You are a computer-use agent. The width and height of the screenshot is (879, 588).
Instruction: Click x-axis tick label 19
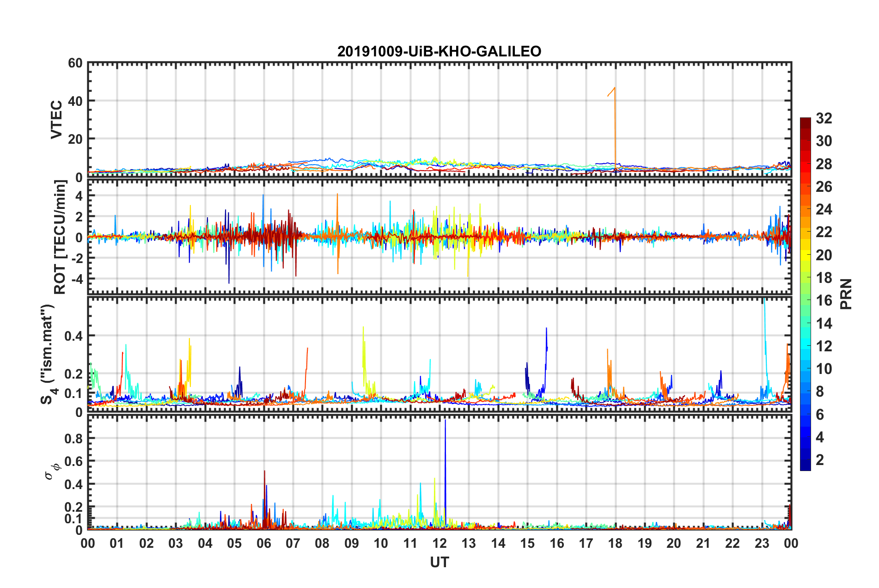645,543
